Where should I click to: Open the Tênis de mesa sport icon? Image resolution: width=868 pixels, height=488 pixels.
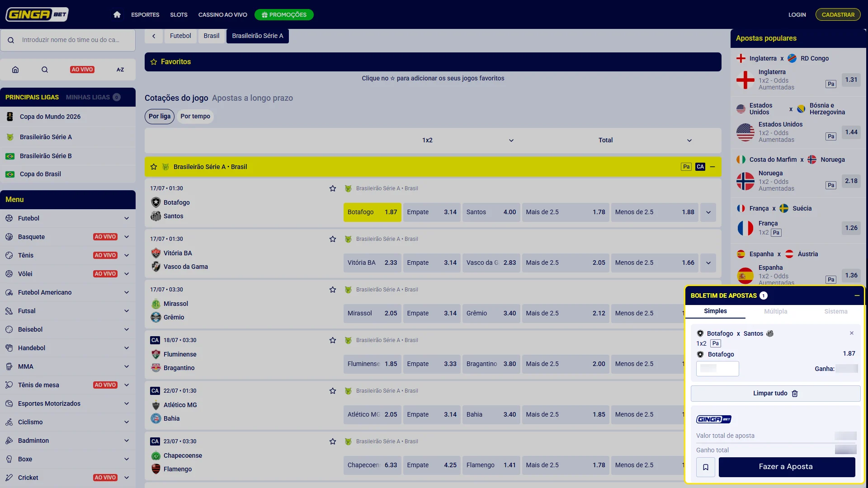tap(9, 385)
